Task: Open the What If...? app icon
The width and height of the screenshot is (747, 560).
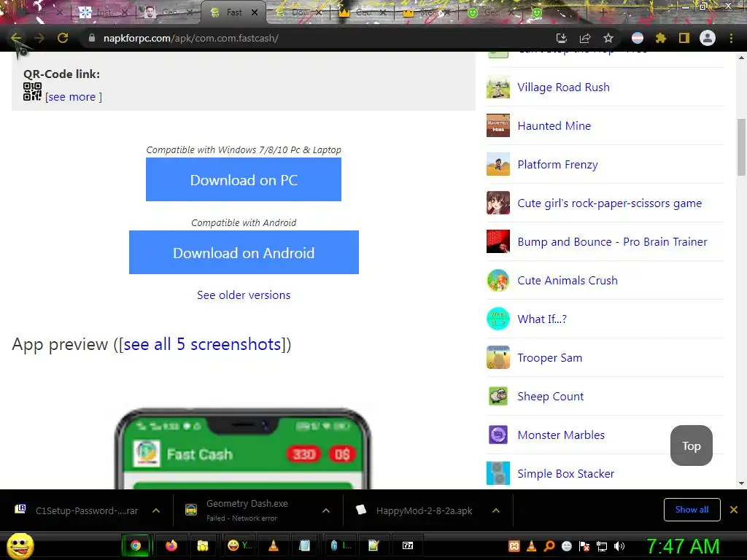Action: coord(498,319)
